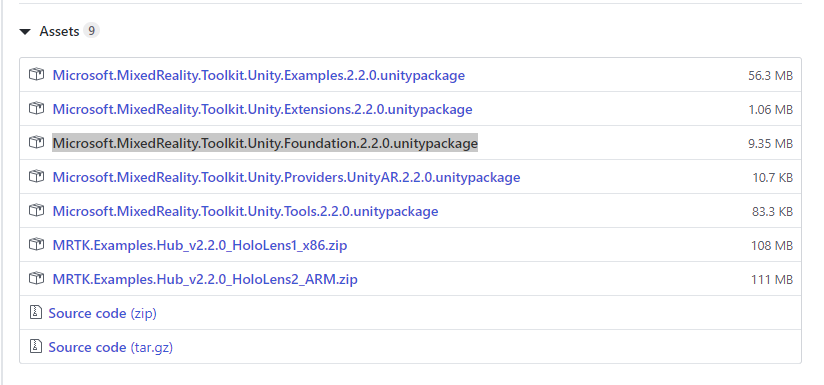
Task: Click the 9.35 MB size text
Action: 770,143
